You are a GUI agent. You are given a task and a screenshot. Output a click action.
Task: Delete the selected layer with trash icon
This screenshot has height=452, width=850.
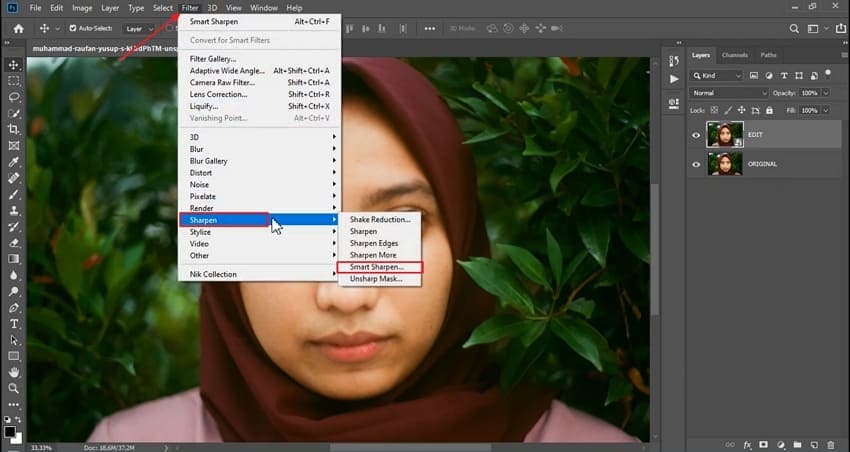831,445
